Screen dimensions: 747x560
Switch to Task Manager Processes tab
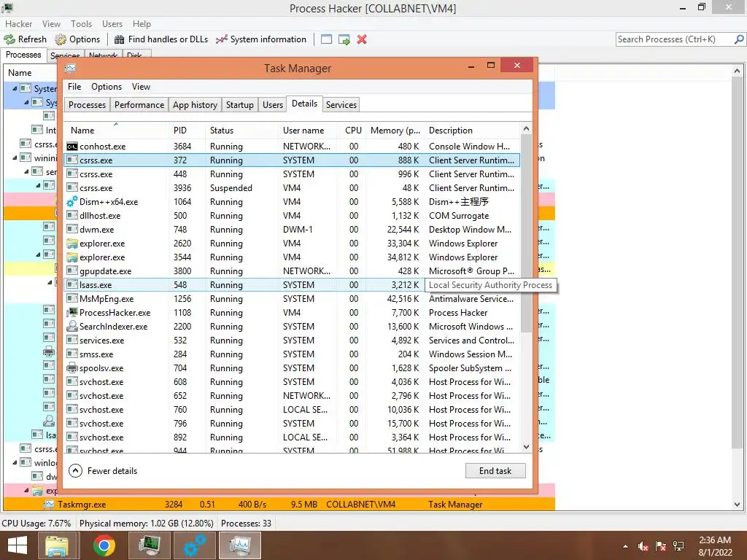click(88, 105)
